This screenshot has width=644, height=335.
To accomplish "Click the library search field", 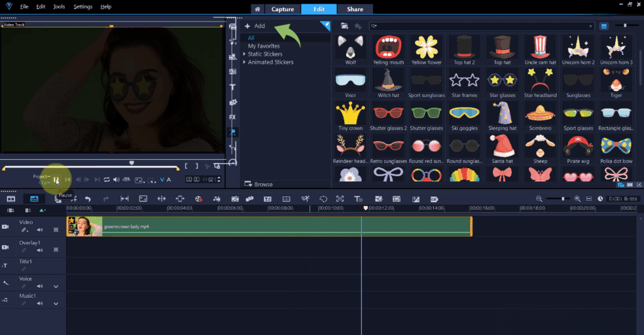I will pyautogui.click(x=481, y=26).
